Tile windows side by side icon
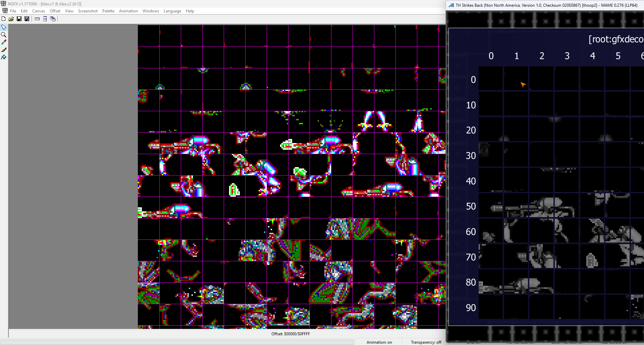644x345 pixels. point(37,19)
